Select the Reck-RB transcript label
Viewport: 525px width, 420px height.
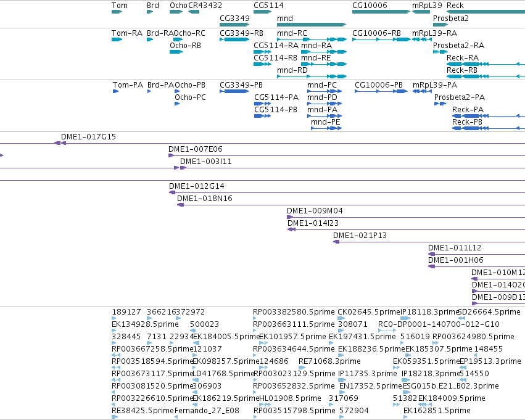[461, 70]
